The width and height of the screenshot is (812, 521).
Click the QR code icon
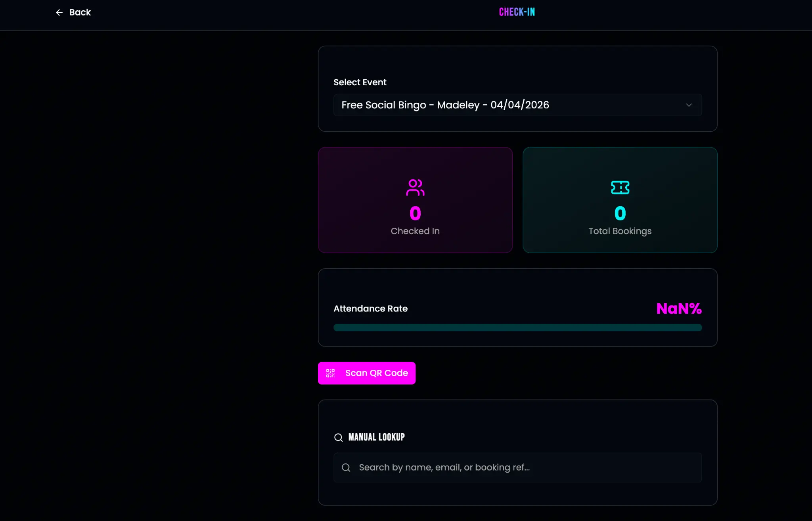330,373
